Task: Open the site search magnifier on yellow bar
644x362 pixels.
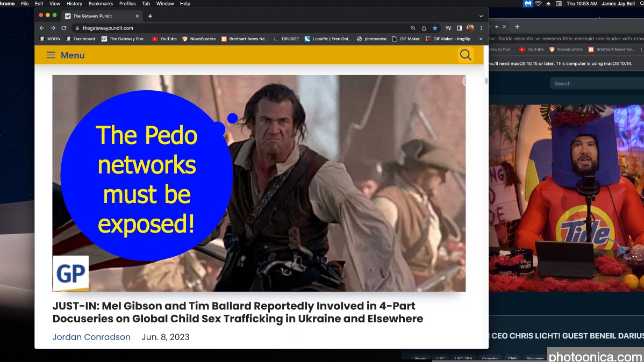Action: (466, 55)
